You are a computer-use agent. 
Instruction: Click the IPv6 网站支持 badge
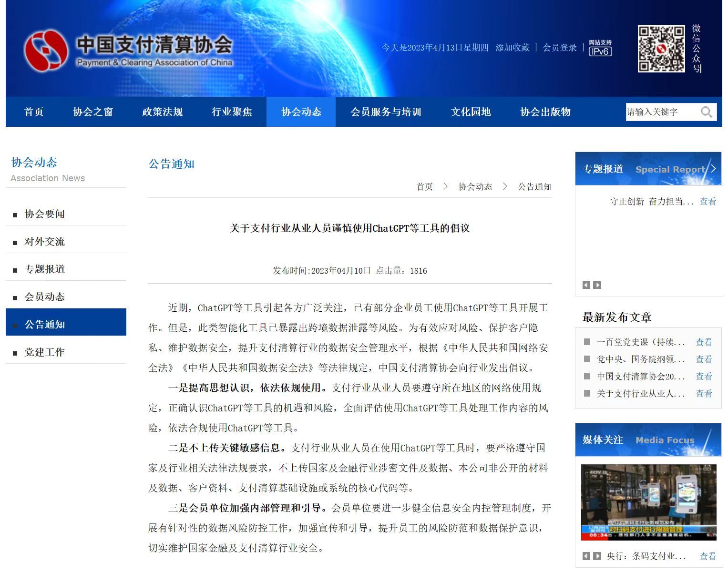[x=600, y=48]
